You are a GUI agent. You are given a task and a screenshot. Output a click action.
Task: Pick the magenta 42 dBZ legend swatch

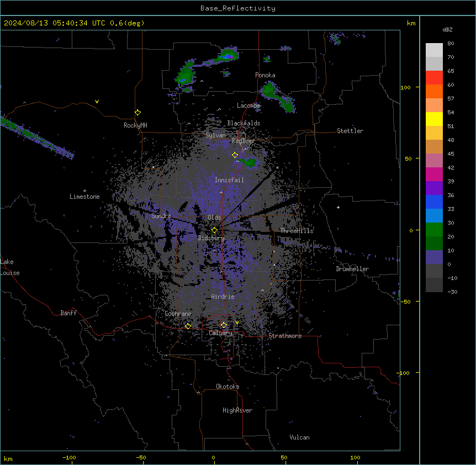tap(434, 174)
